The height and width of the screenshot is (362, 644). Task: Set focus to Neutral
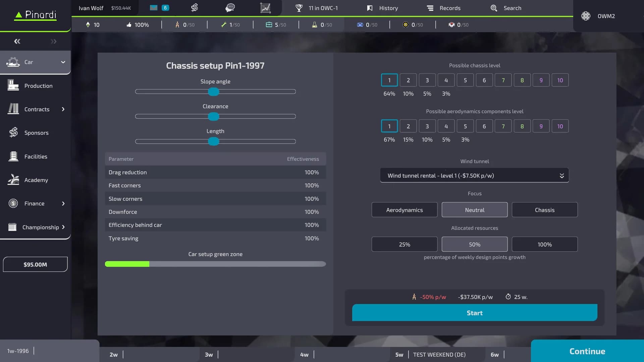(475, 210)
